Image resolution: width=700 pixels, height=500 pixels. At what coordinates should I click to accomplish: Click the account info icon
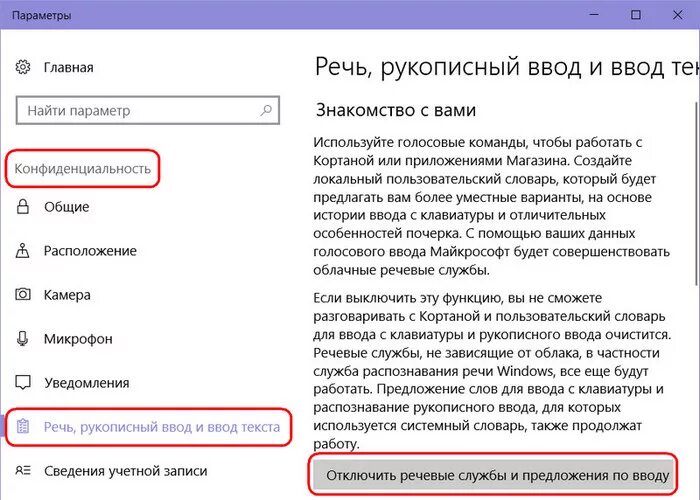pos(23,471)
